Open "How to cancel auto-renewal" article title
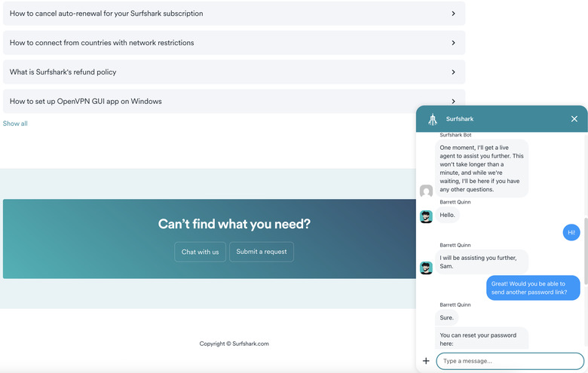Image resolution: width=588 pixels, height=373 pixels. pos(106,14)
